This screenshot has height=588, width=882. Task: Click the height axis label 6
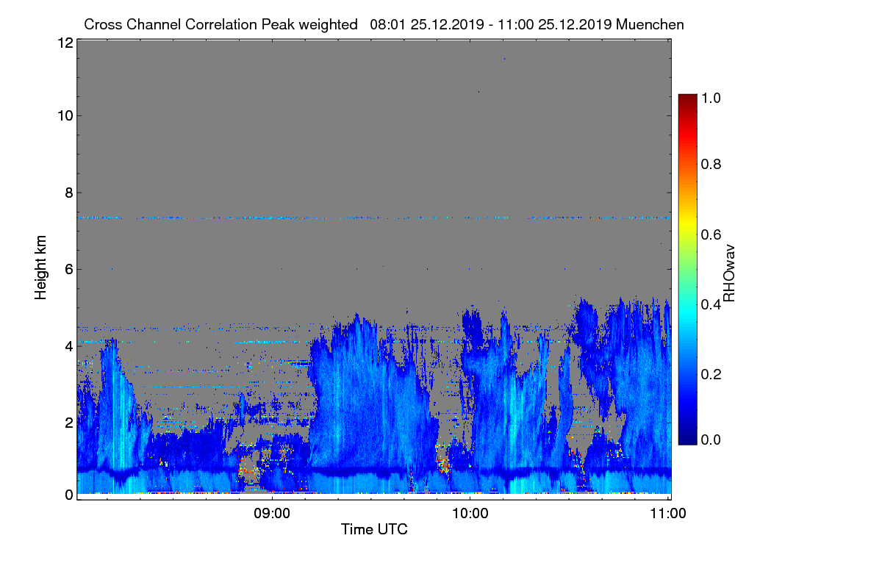pos(68,270)
